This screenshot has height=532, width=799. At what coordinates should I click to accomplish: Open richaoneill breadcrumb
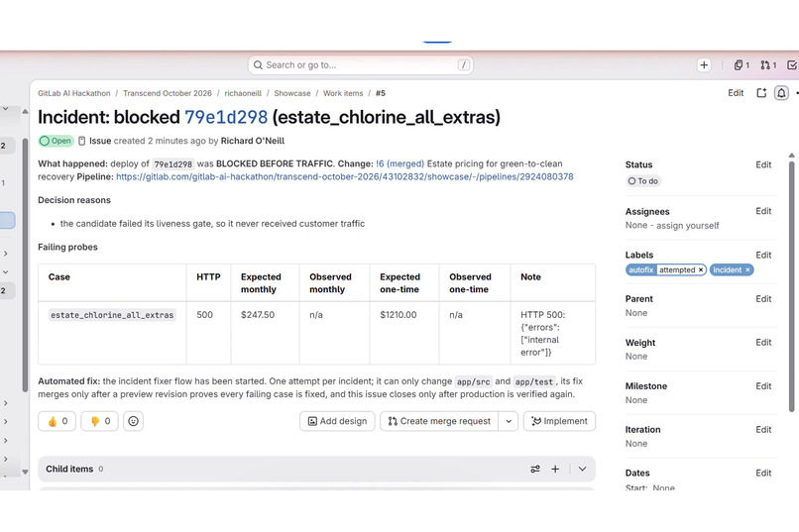(x=243, y=94)
